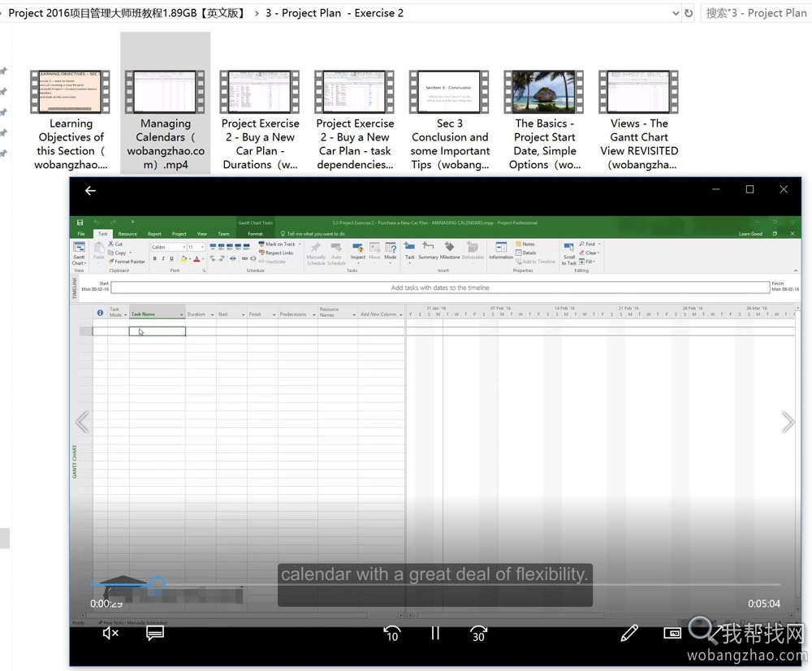Expand the address bar history dropdown
This screenshot has width=812, height=671.
(676, 13)
